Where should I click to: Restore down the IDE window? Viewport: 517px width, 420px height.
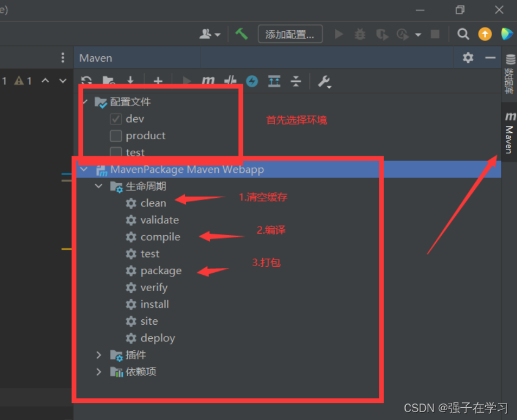[x=460, y=10]
